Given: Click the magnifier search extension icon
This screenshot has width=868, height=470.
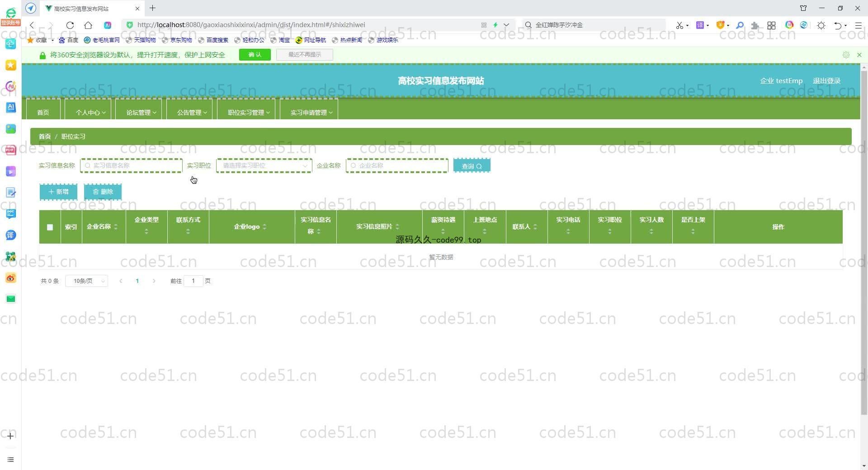Looking at the screenshot, I should coord(740,25).
